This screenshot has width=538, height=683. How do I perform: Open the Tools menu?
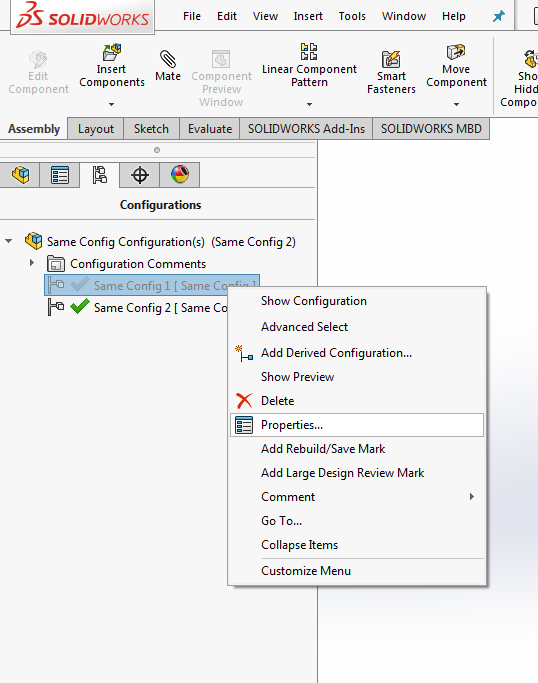pyautogui.click(x=352, y=16)
